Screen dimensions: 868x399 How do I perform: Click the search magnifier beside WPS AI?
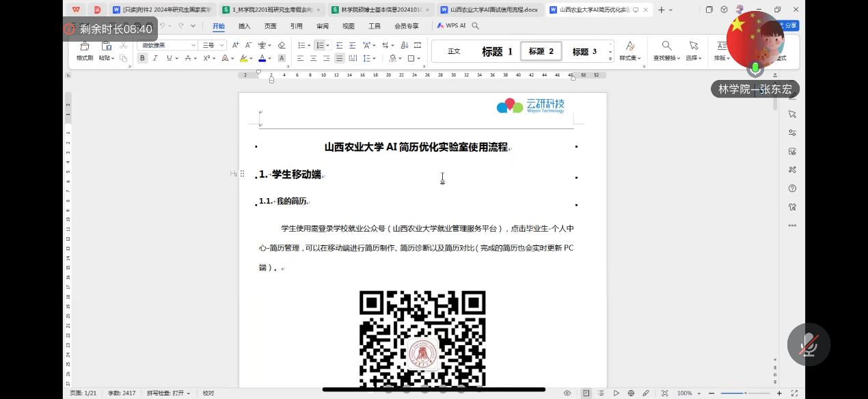[x=476, y=26]
